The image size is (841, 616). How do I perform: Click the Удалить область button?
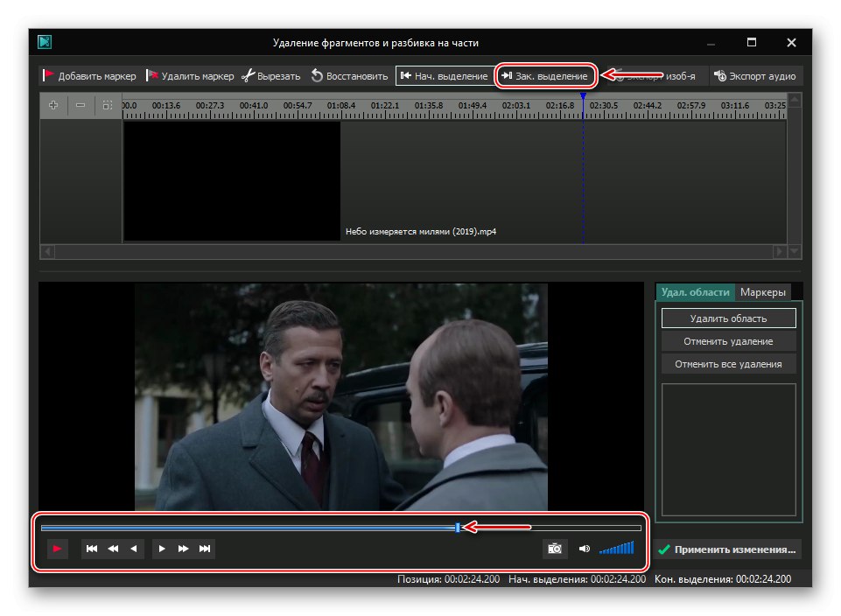pyautogui.click(x=728, y=318)
